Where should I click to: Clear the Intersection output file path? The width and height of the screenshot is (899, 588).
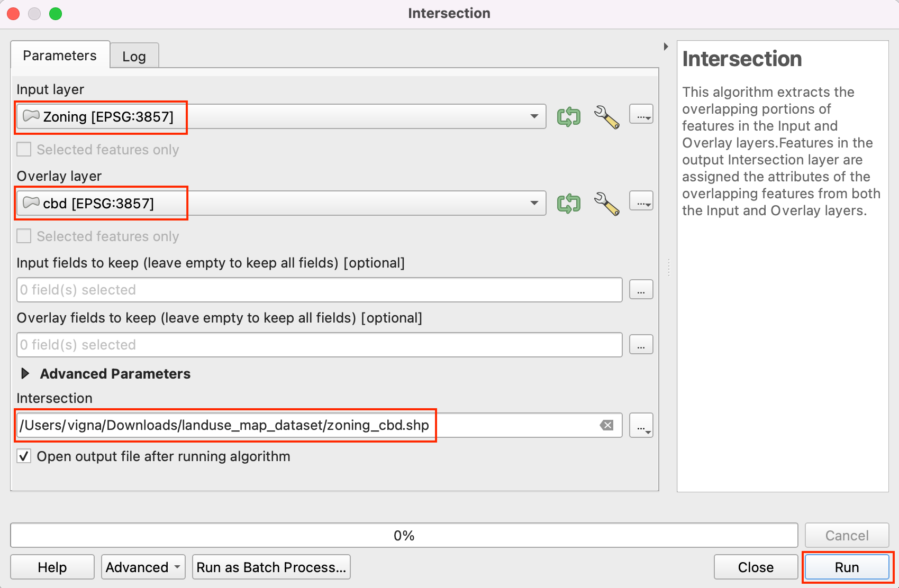tap(606, 425)
